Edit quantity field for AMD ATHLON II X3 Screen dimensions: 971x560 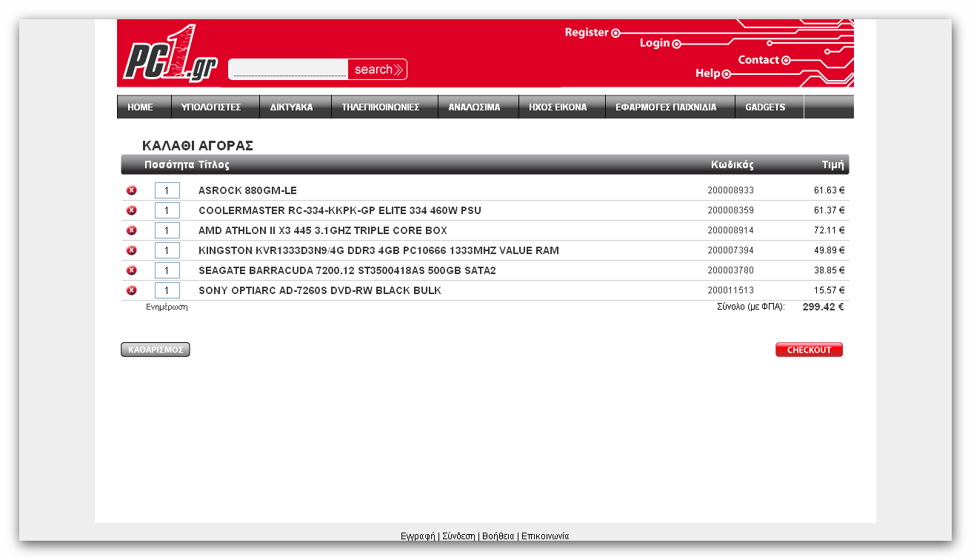pos(167,230)
